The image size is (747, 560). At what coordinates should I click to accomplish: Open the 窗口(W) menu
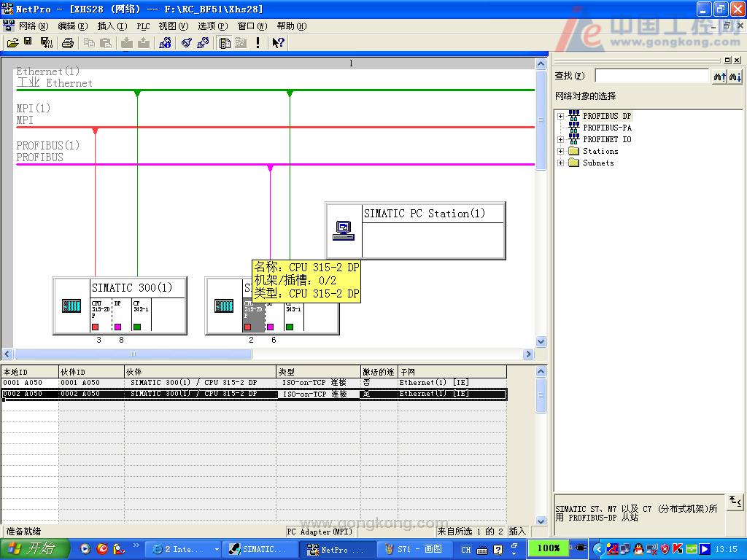tap(252, 26)
